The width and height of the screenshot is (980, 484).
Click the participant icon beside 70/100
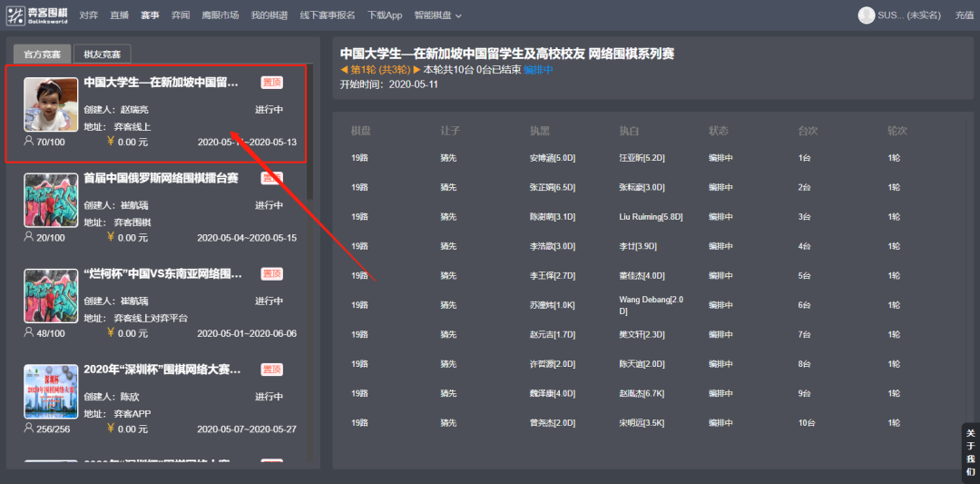click(28, 142)
